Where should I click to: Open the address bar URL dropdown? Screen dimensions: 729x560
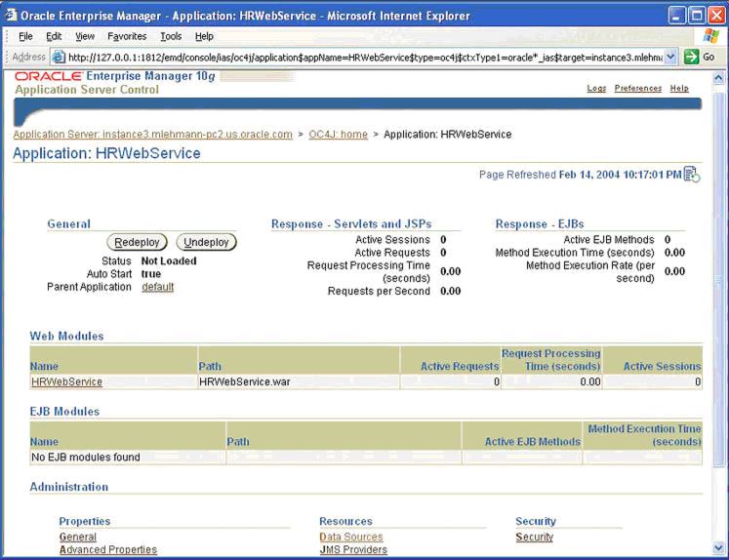tap(670, 57)
